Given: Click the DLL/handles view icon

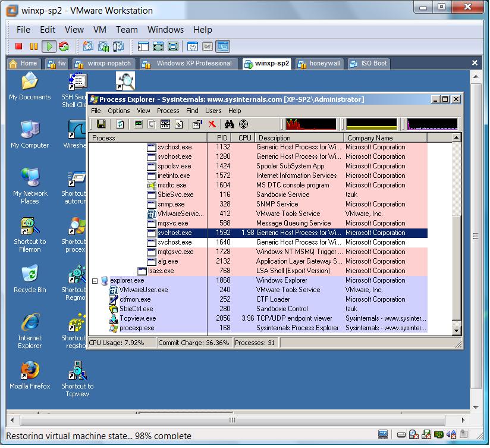Looking at the screenshot, I should point(179,124).
